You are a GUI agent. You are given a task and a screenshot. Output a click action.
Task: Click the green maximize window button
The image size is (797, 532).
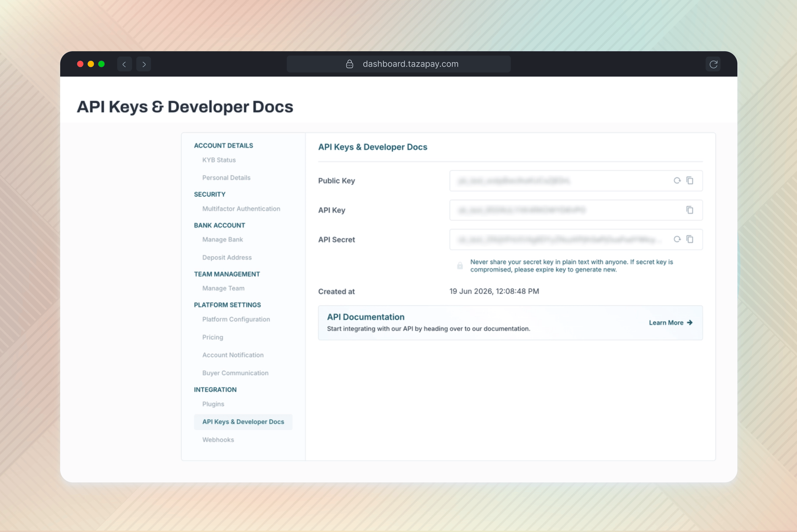pyautogui.click(x=101, y=64)
